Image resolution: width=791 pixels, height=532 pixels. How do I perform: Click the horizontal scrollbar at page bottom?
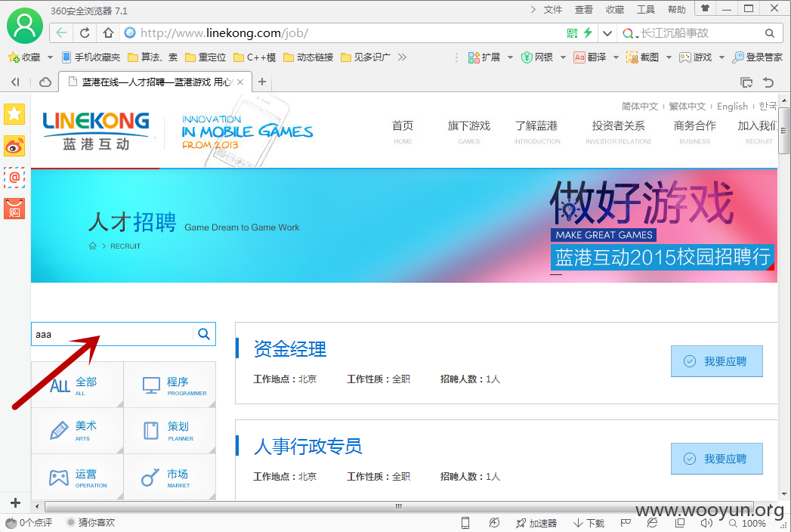pyautogui.click(x=399, y=506)
